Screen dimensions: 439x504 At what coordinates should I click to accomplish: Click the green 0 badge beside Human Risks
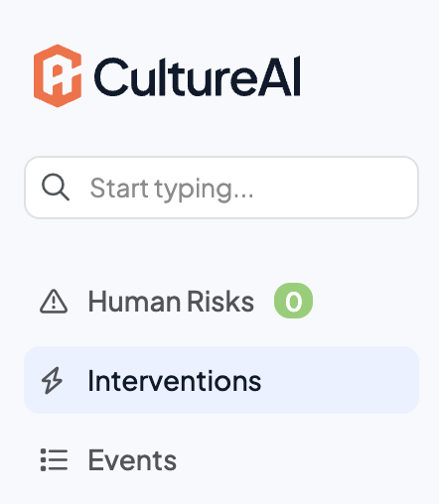293,301
